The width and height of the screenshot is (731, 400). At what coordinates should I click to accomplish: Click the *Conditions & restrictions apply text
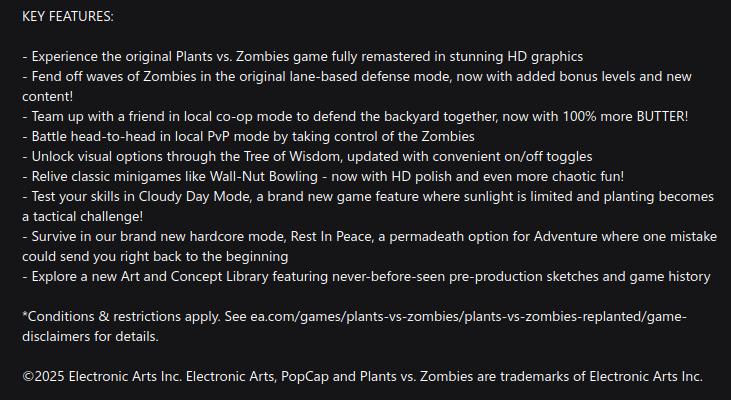pos(121,317)
